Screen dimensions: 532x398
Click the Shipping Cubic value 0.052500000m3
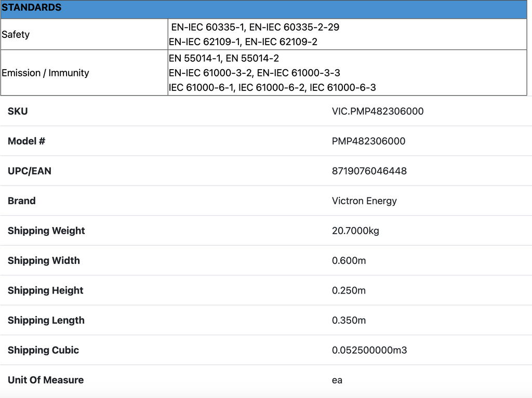click(x=369, y=350)
